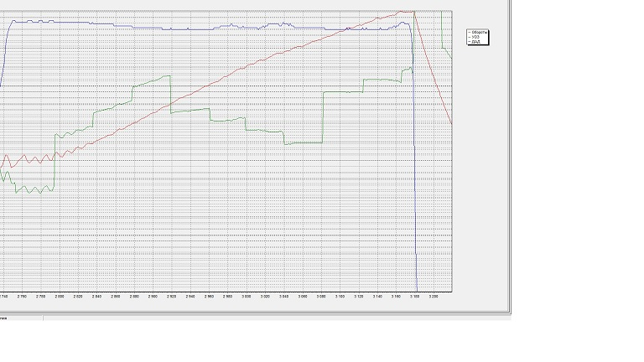
Task: Click the 2 760 x-axis label
Action: (22, 296)
